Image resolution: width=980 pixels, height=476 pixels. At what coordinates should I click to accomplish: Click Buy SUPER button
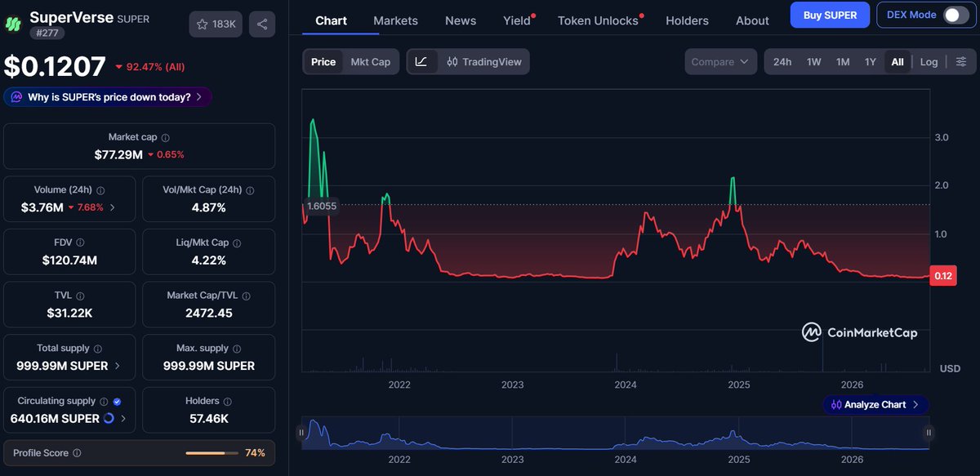click(830, 15)
